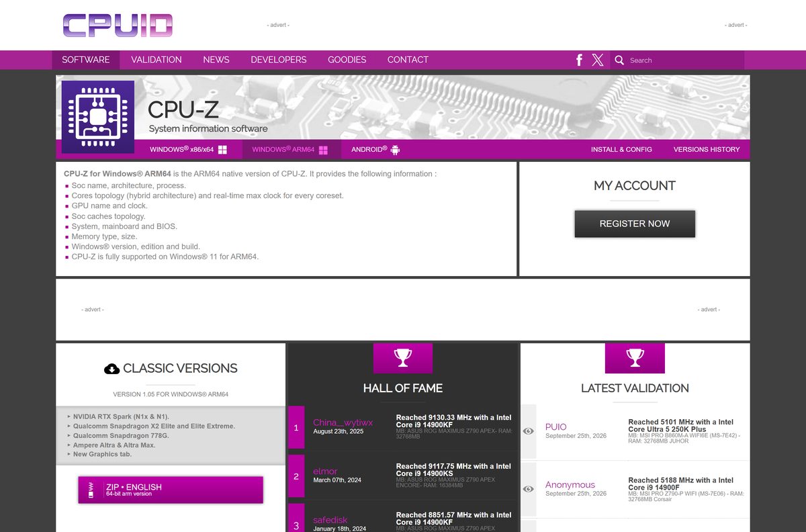Open the CPUID Facebook page icon
The height and width of the screenshot is (532, 806).
pyautogui.click(x=579, y=60)
